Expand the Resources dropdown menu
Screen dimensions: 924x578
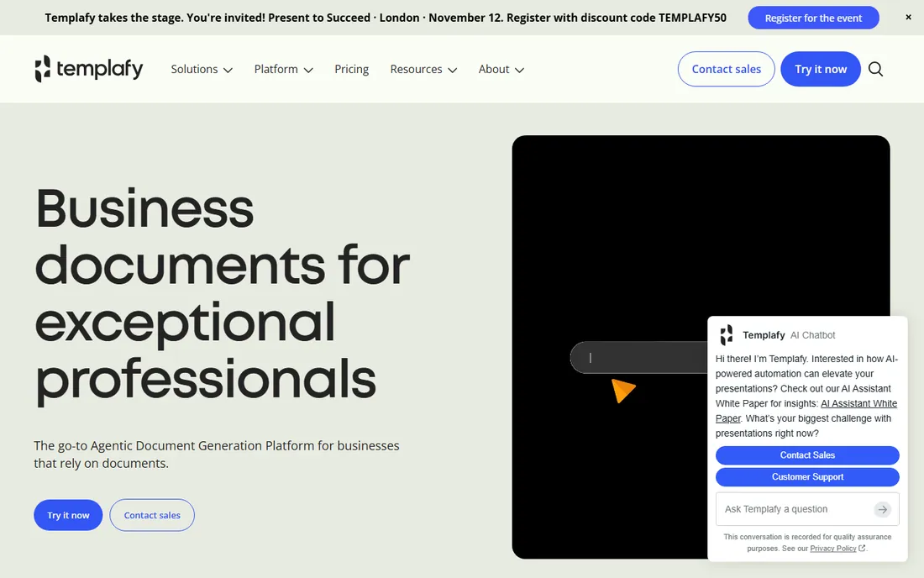click(x=423, y=69)
